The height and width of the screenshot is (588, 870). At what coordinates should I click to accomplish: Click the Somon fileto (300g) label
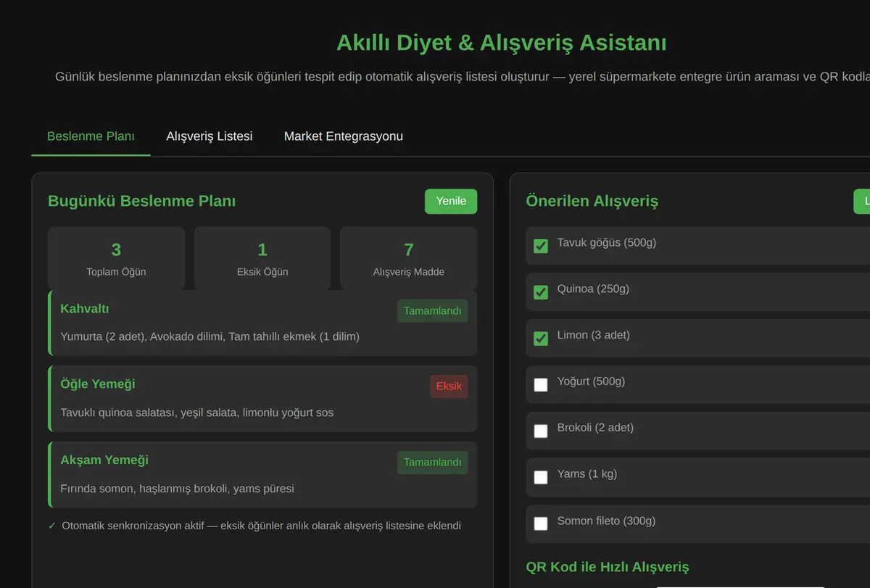tap(606, 521)
